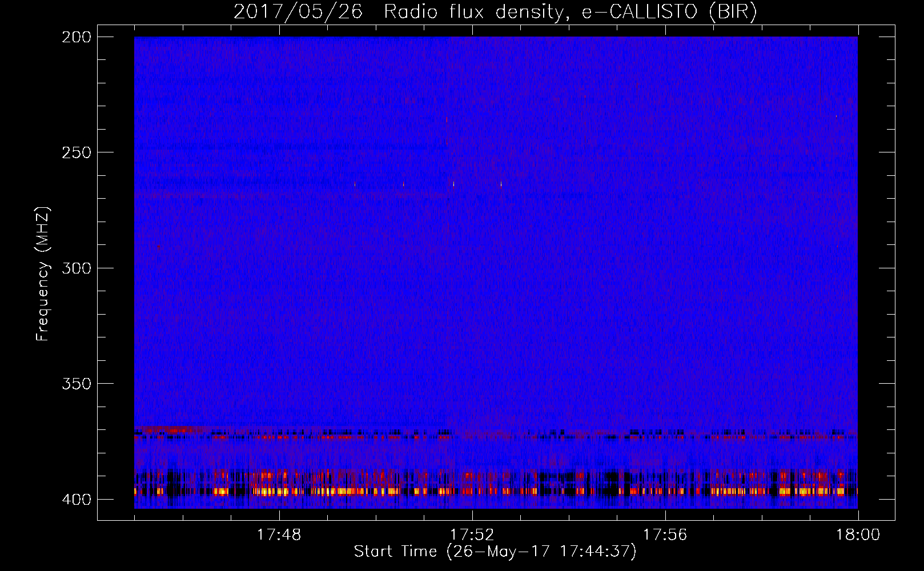Click the 17:52 time tick label

pyautogui.click(x=472, y=535)
